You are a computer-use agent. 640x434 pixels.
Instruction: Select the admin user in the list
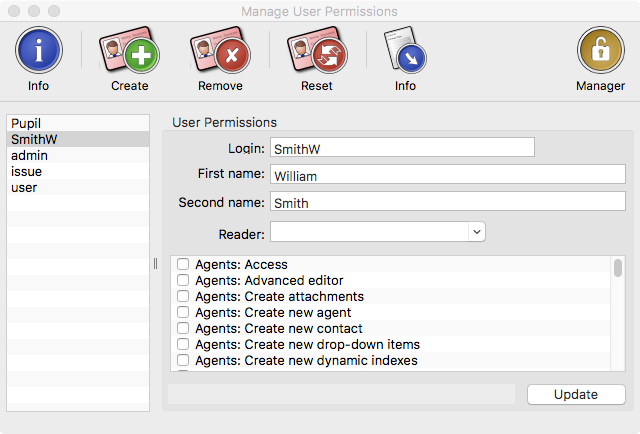click(x=78, y=156)
